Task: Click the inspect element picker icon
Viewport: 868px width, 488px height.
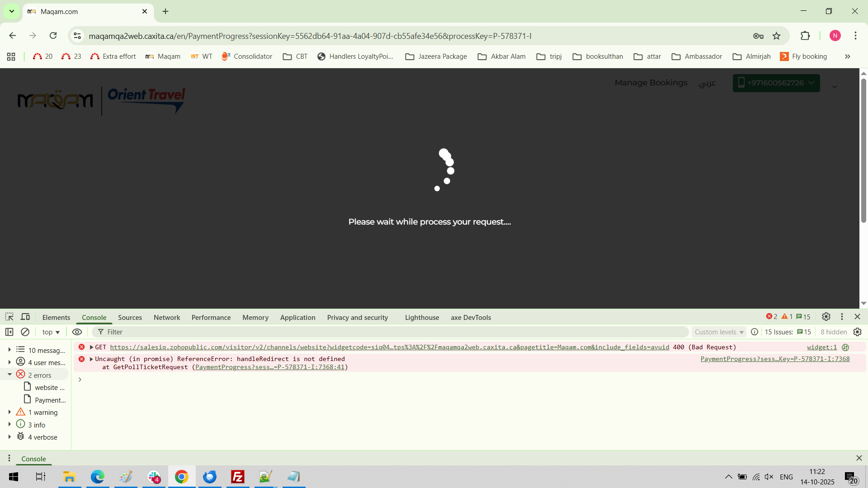Action: (9, 317)
